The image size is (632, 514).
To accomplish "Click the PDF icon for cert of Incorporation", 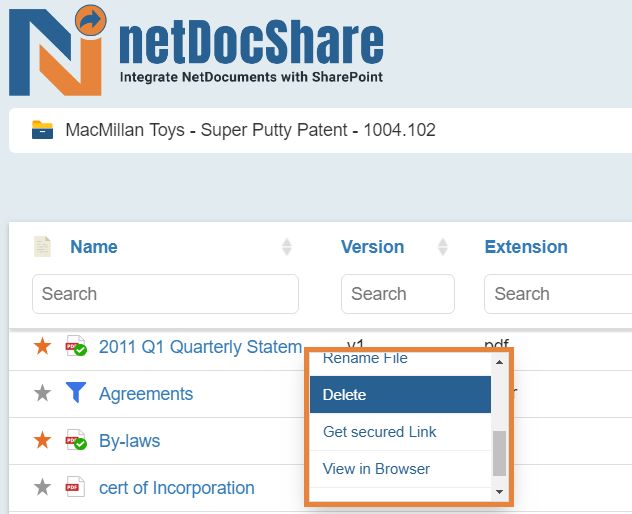I will 75,487.
